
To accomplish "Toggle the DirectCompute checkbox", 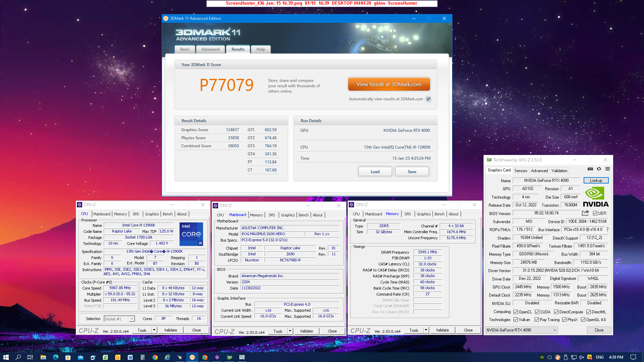I will 556,312.
